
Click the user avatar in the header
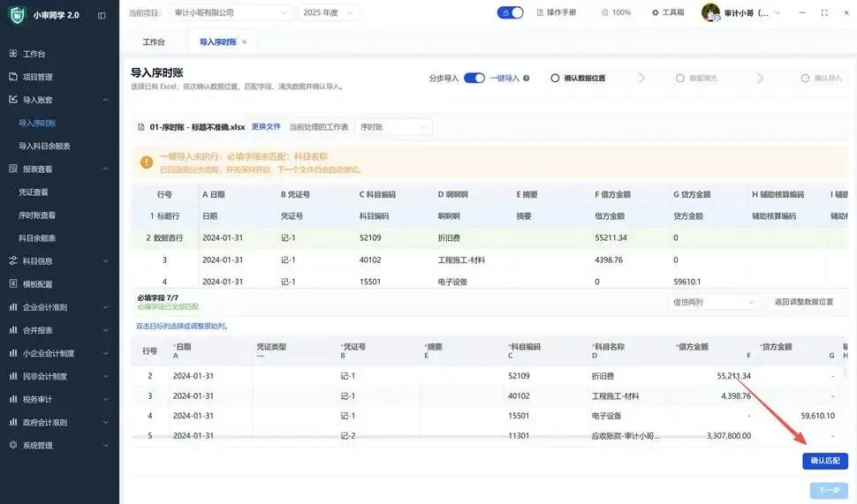coord(710,12)
